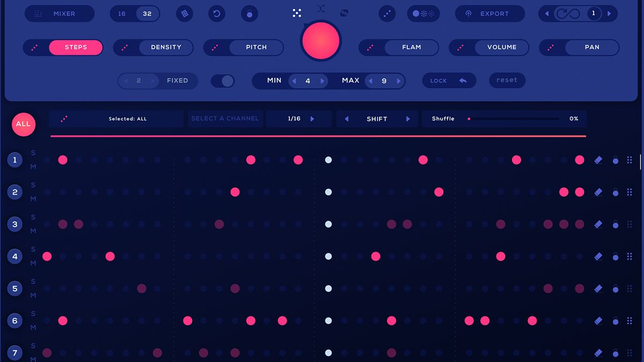Screen dimensions: 644x362
Task: Select the STEPS tab
Action: tap(76, 47)
